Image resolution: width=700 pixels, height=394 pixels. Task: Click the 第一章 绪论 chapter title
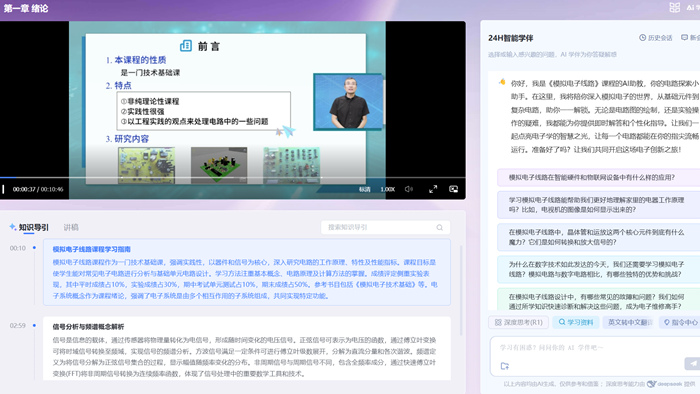tap(26, 8)
